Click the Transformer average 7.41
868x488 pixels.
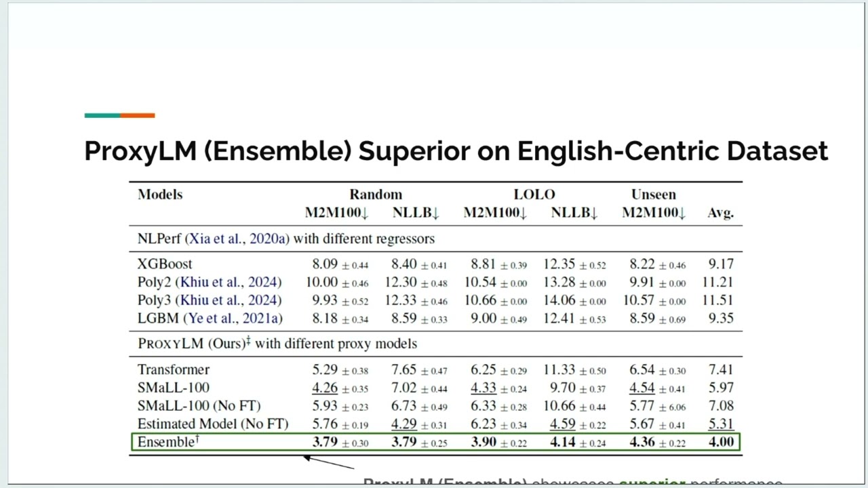click(721, 369)
